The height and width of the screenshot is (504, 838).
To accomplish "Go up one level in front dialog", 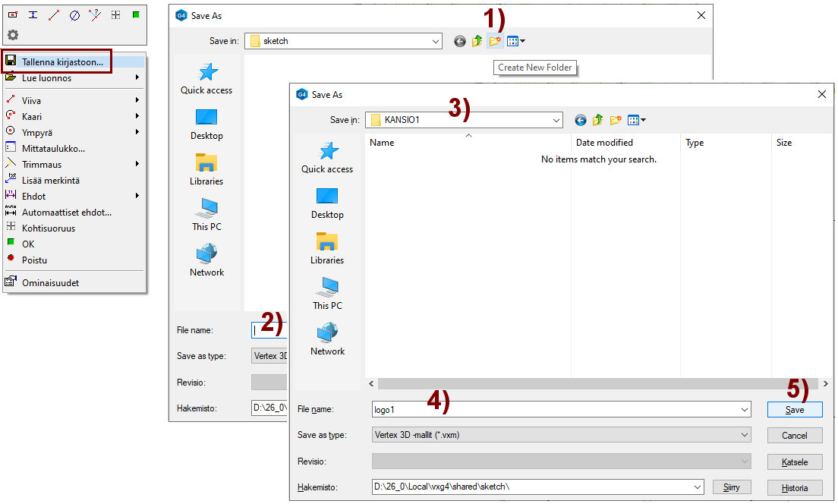I will pyautogui.click(x=598, y=120).
